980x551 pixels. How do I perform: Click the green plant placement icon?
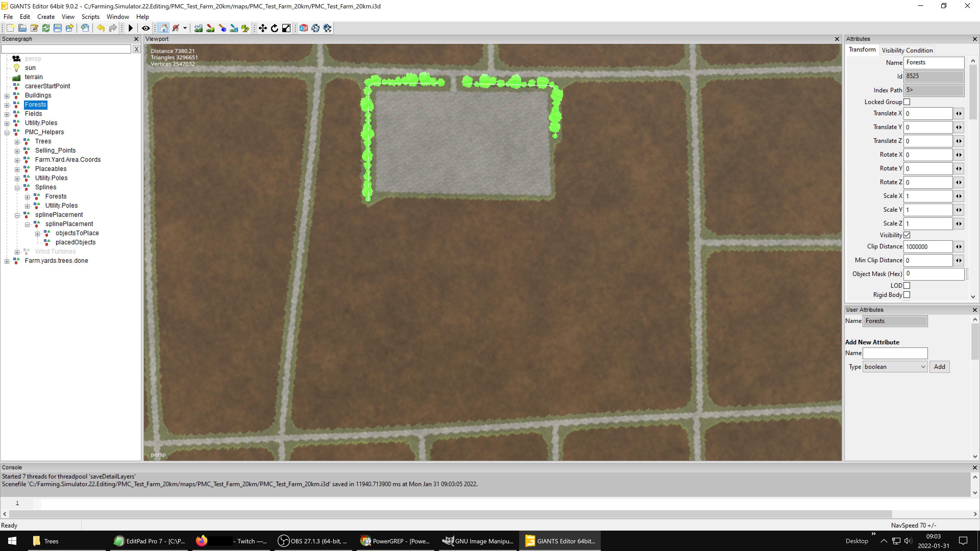(x=245, y=28)
